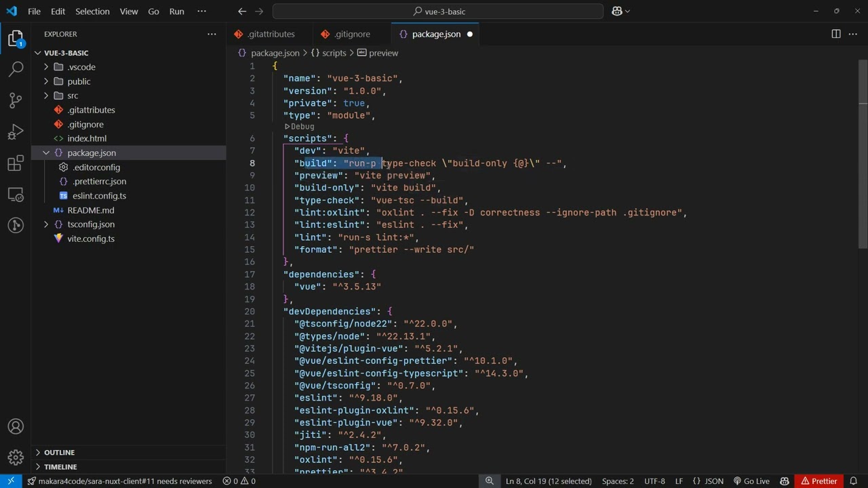
Task: Open the title bar overflow menu ellipsis
Action: pyautogui.click(x=201, y=11)
